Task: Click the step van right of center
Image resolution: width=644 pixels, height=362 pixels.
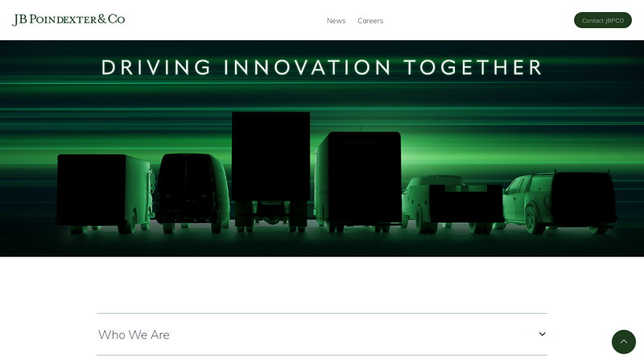Action: coord(358,180)
